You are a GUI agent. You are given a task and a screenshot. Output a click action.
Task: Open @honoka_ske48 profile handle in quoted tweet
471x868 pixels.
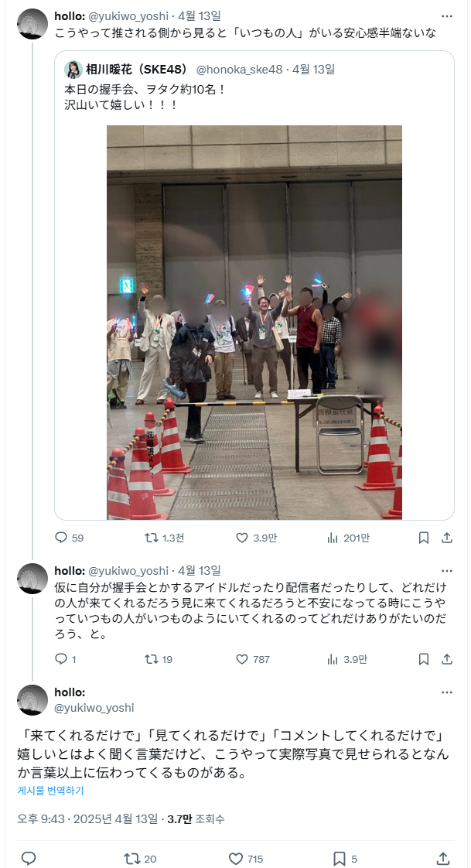point(240,69)
